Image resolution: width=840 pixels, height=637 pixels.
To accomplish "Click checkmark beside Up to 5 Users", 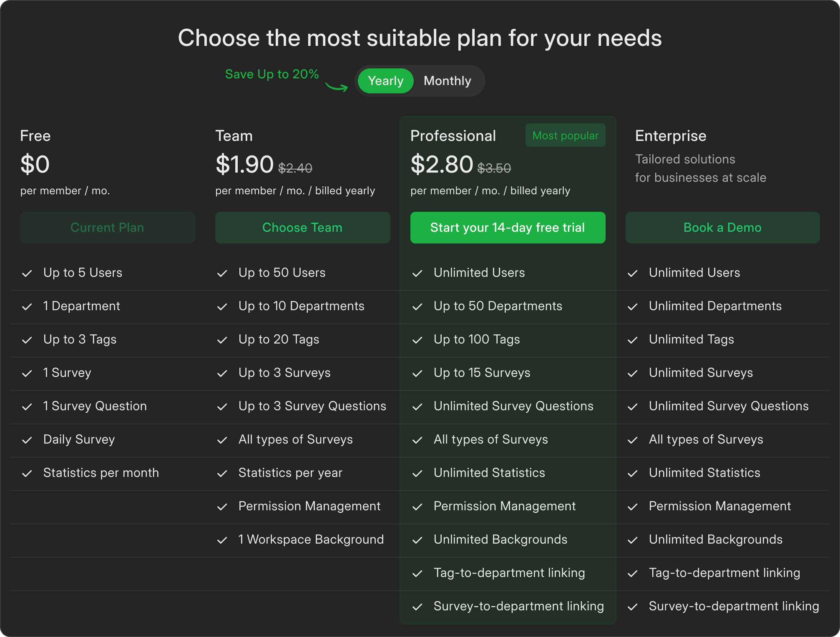I will pyautogui.click(x=27, y=273).
